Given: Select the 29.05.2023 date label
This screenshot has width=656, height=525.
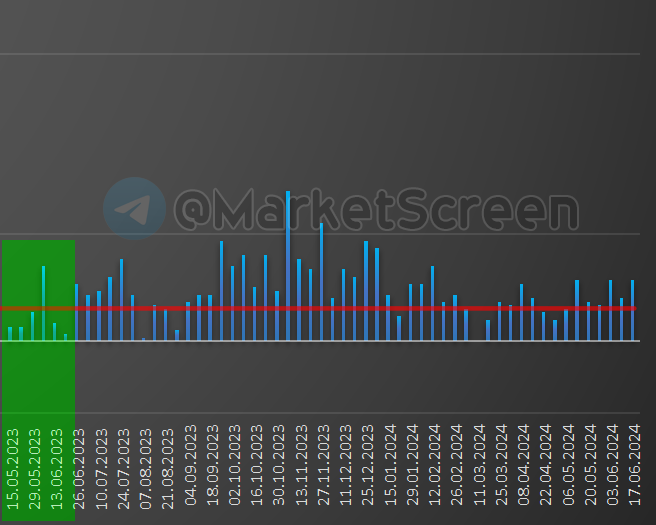Looking at the screenshot, I should tap(35, 469).
